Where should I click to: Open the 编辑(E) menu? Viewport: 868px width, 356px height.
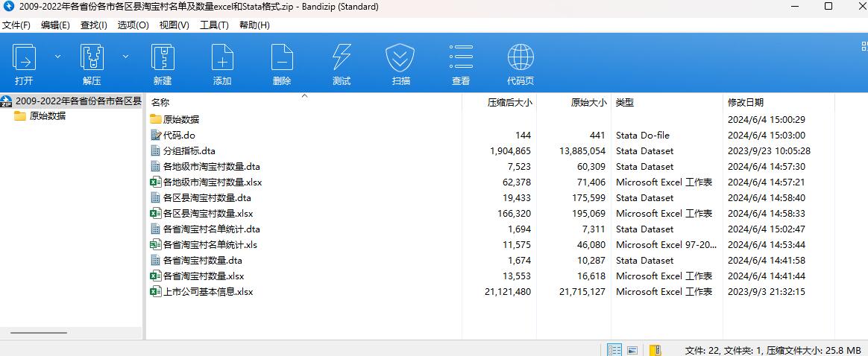click(x=55, y=25)
